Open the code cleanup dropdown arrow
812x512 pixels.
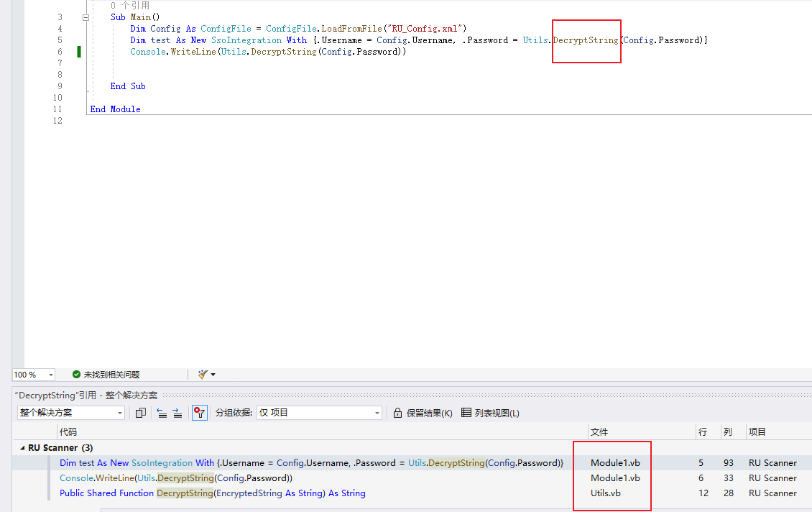point(213,375)
